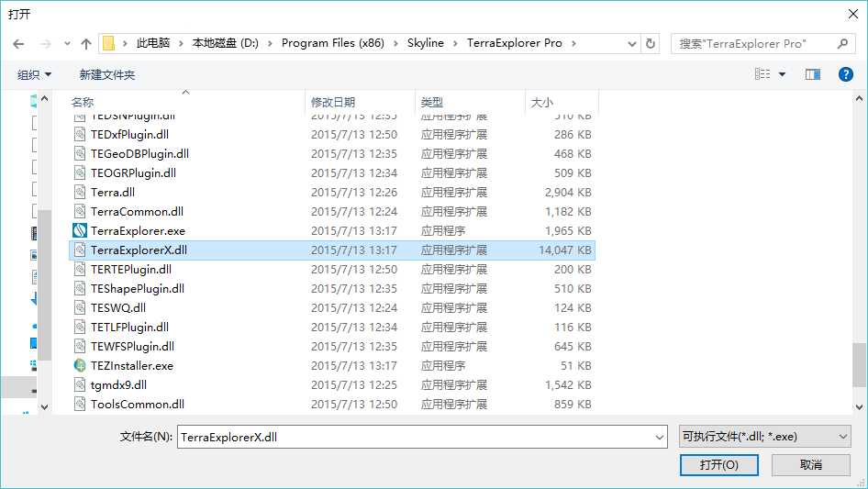Click the search magnifier icon
This screenshot has height=489, width=868.
[x=842, y=43]
